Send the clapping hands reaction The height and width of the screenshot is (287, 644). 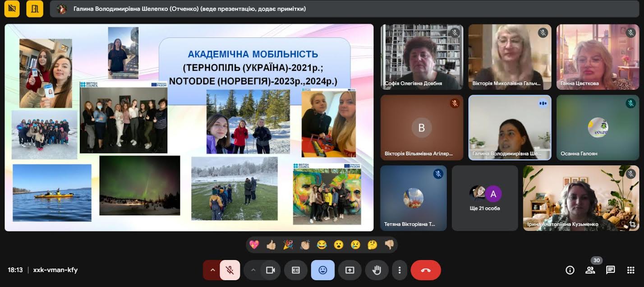[305, 245]
